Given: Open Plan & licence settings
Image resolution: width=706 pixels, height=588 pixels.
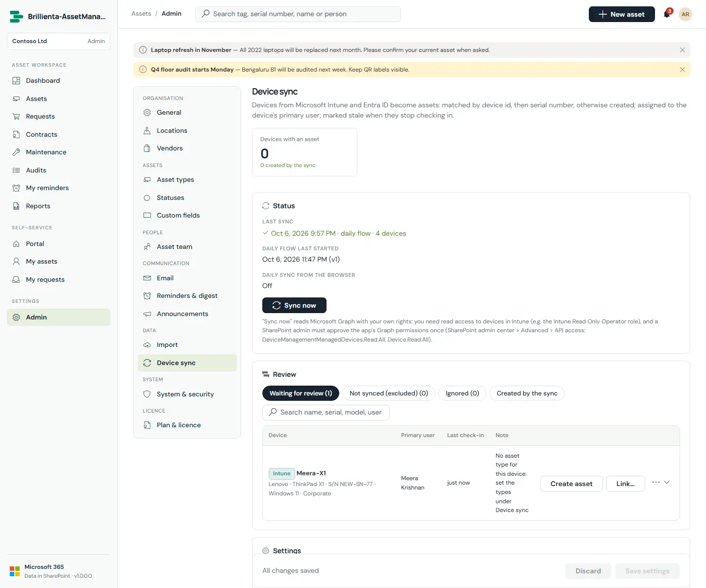Looking at the screenshot, I should [x=187, y=425].
